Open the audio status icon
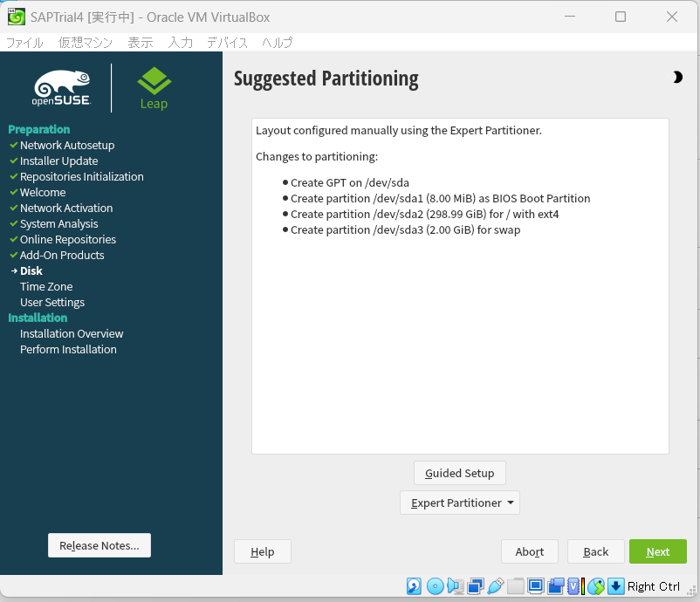 [x=455, y=586]
